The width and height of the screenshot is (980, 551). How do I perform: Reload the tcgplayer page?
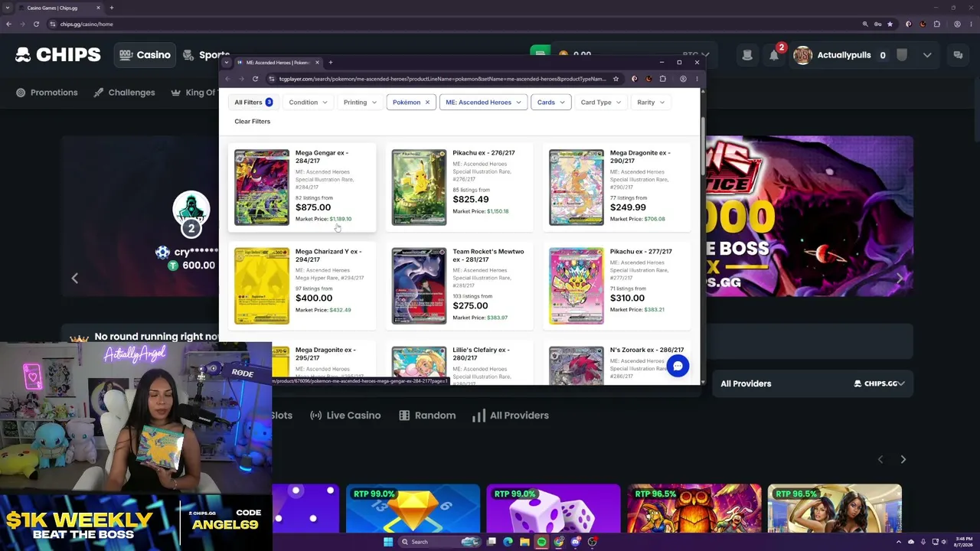pos(255,79)
